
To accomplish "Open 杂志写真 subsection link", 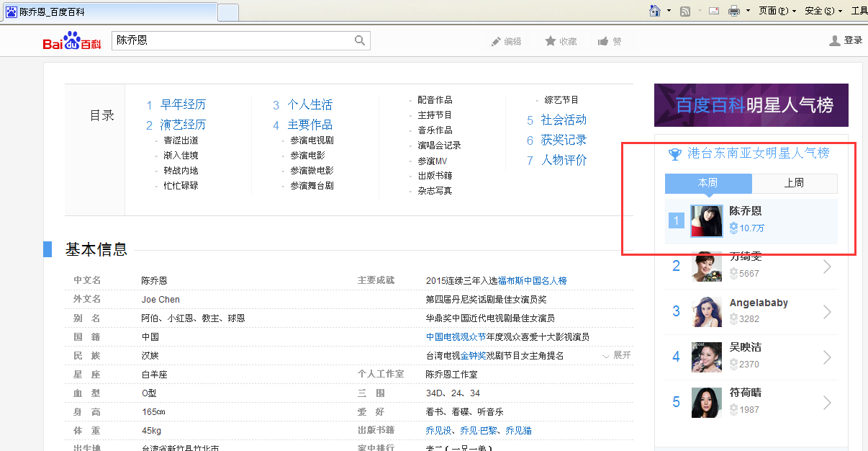I will [x=435, y=191].
